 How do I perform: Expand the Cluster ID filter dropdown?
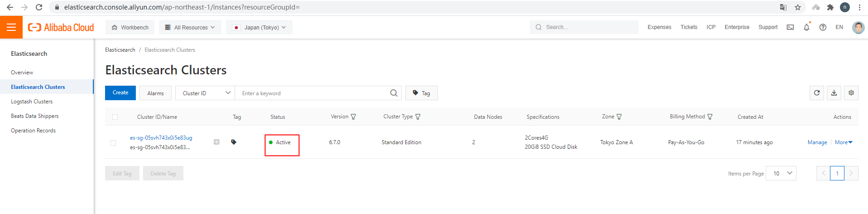pyautogui.click(x=205, y=93)
